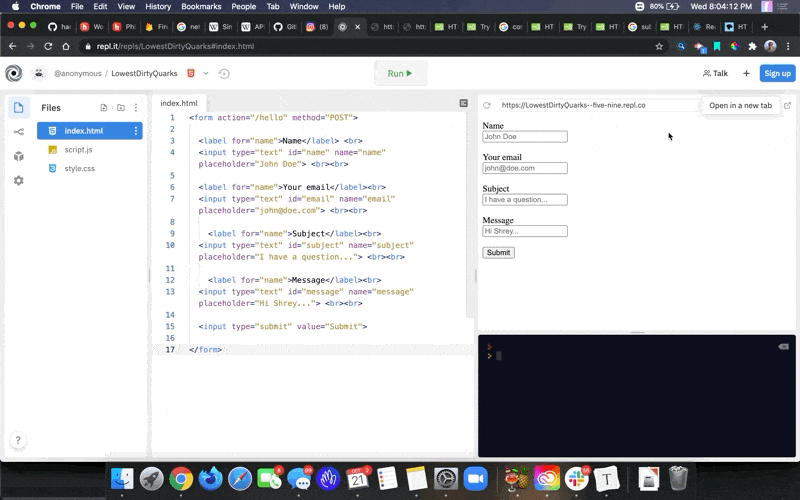The image size is (800, 500).
Task: Open the Version control sidebar icon
Action: [19, 132]
